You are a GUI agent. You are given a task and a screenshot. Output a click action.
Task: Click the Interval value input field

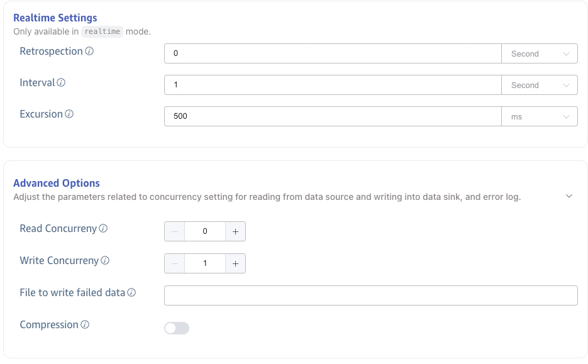tap(332, 85)
